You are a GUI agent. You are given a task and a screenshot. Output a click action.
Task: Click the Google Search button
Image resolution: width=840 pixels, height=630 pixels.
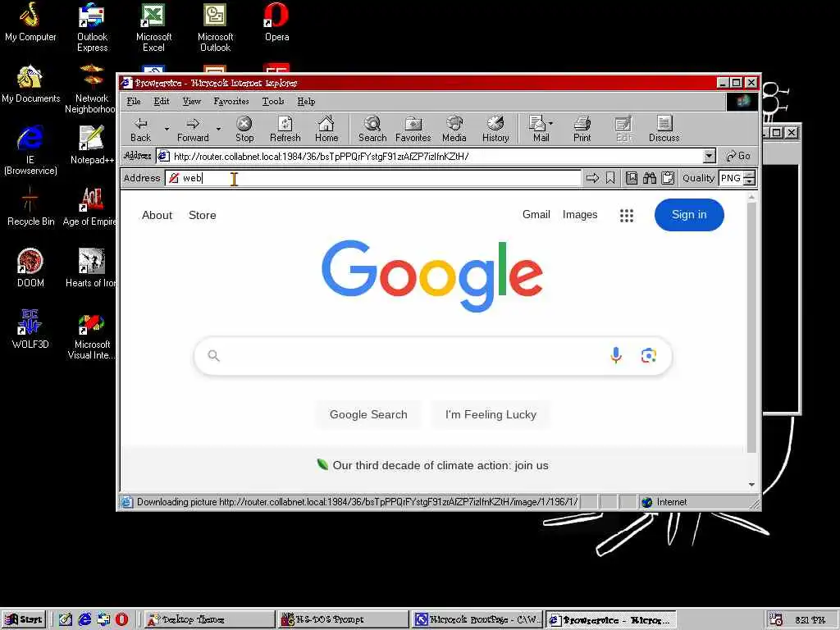point(368,414)
